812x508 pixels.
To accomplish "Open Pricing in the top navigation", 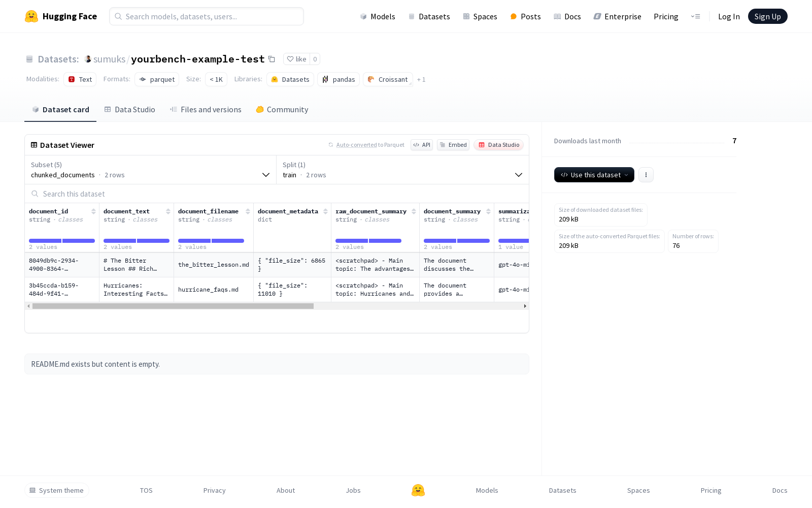I will [x=666, y=16].
